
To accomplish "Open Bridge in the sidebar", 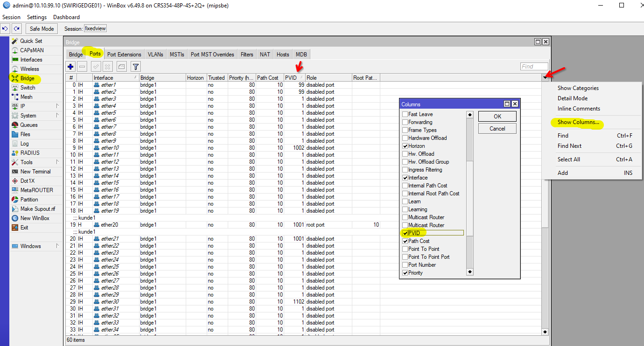I will click(27, 78).
